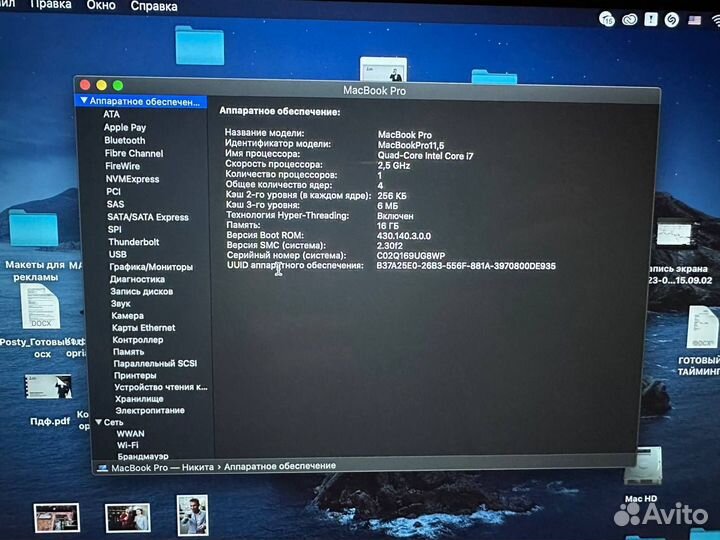
Task: Click Аппаратное обеспечение in the path bar
Action: click(280, 466)
